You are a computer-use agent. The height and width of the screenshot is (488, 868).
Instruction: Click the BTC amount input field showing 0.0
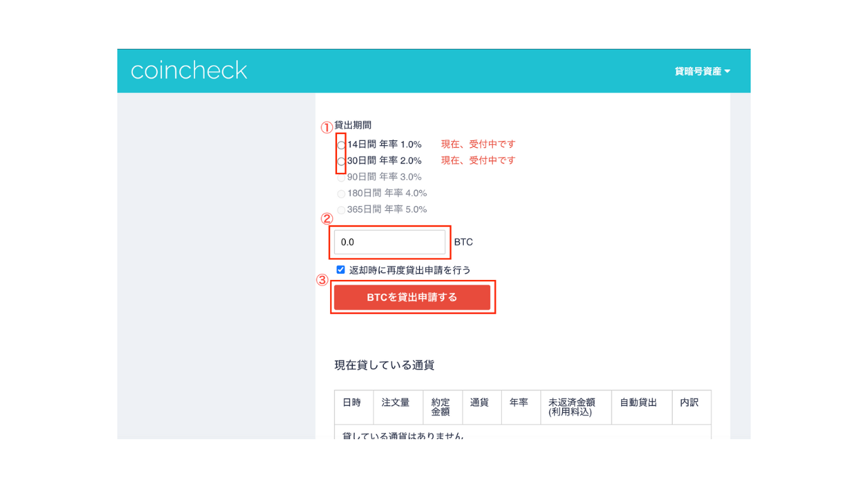point(390,242)
